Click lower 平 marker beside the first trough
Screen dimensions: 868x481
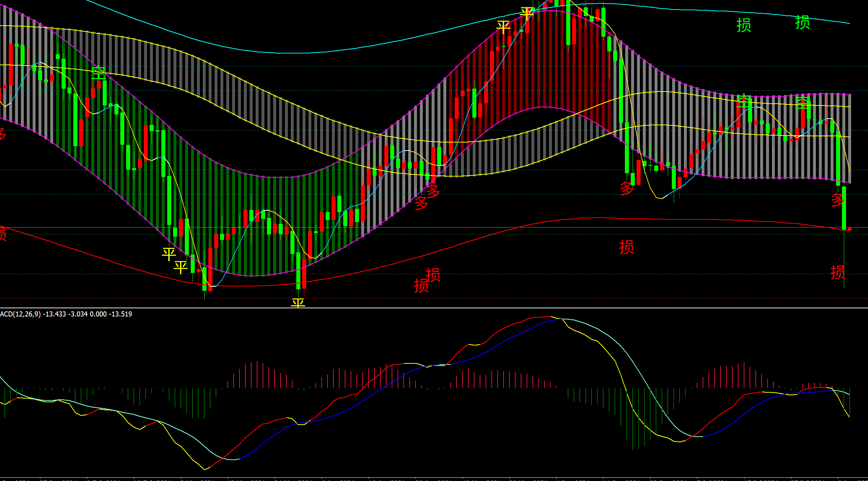180,267
